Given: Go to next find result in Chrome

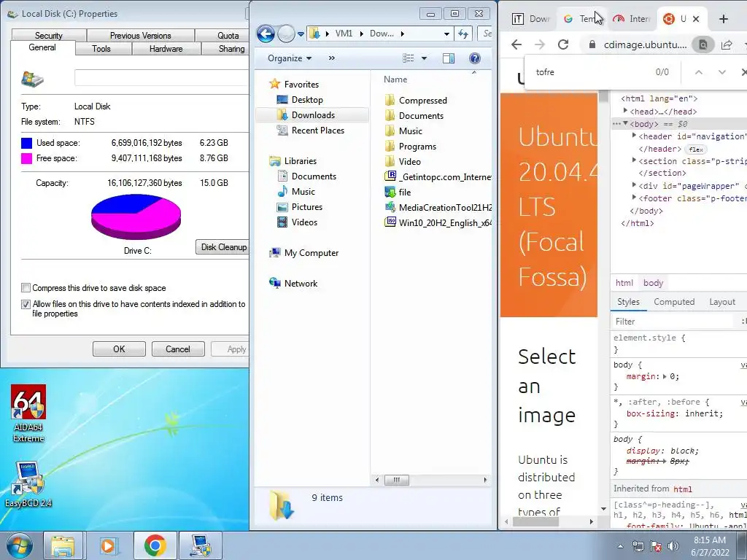Looking at the screenshot, I should [x=721, y=72].
